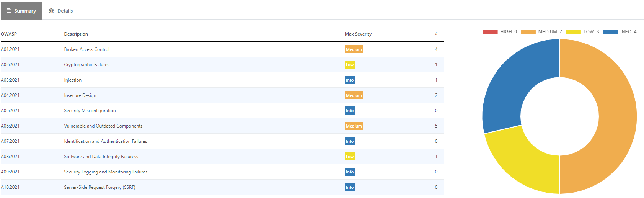
Task: Click the Low badge for Software and Data Integrity
Action: pos(349,157)
